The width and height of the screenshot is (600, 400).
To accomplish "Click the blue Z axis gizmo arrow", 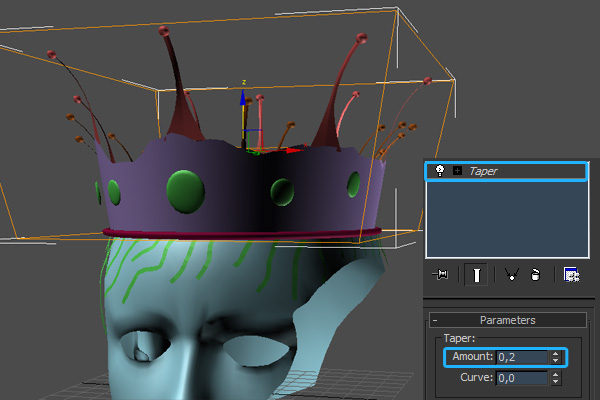I will [x=242, y=100].
